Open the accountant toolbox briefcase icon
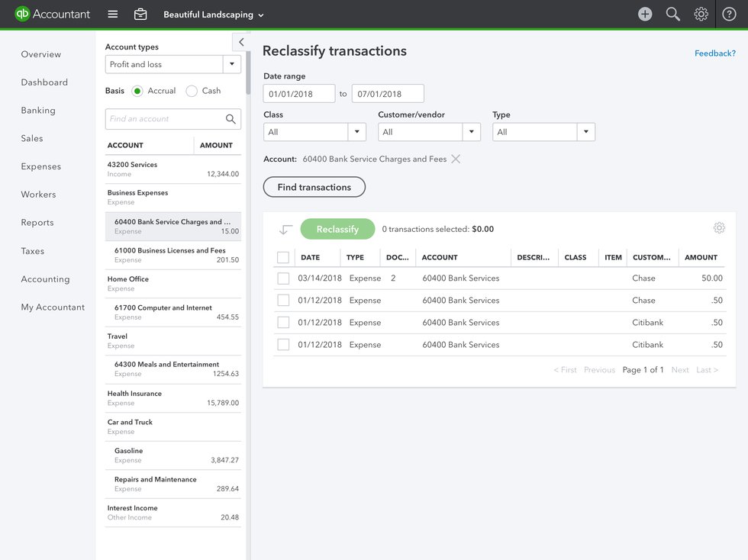Image resolution: width=748 pixels, height=560 pixels. [140, 14]
